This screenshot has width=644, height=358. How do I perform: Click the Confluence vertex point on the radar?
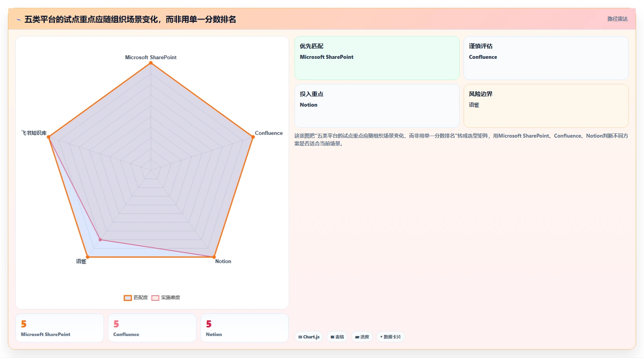pyautogui.click(x=253, y=137)
